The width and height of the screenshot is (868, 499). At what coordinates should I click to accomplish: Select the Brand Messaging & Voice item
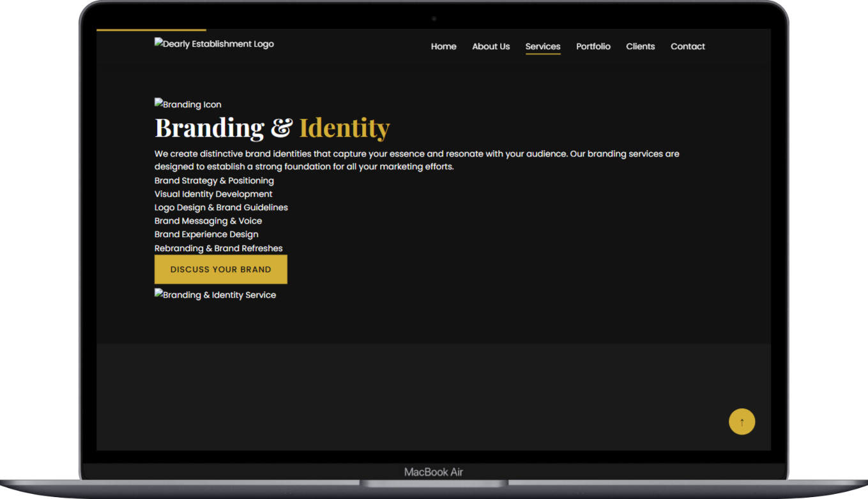click(208, 221)
